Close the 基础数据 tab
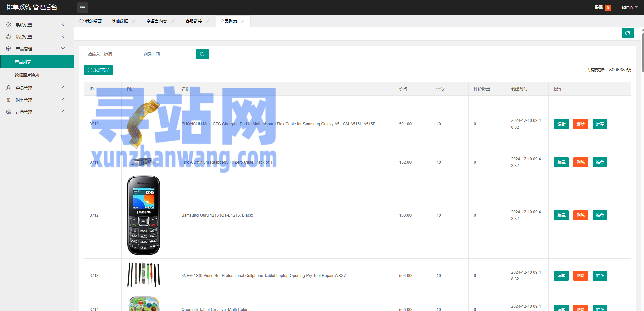The height and width of the screenshot is (311, 644). [x=134, y=21]
